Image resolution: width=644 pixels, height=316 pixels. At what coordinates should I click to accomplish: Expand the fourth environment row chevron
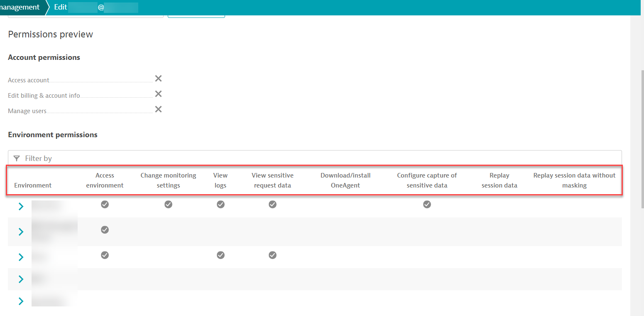pyautogui.click(x=21, y=279)
